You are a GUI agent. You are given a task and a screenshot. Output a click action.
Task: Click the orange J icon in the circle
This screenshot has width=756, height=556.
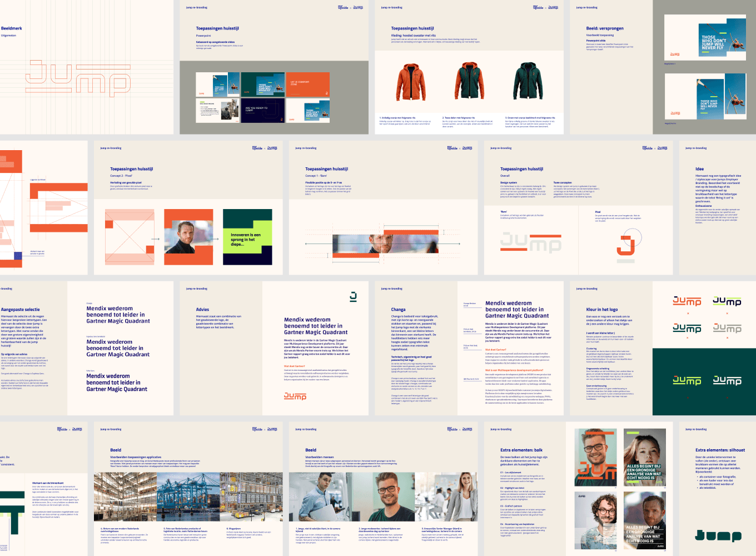click(626, 246)
